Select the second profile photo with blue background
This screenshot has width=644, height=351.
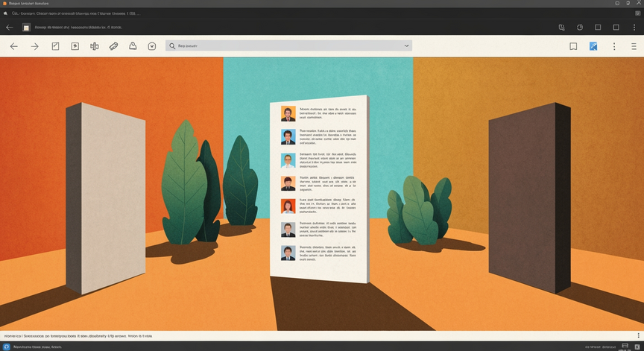(288, 137)
